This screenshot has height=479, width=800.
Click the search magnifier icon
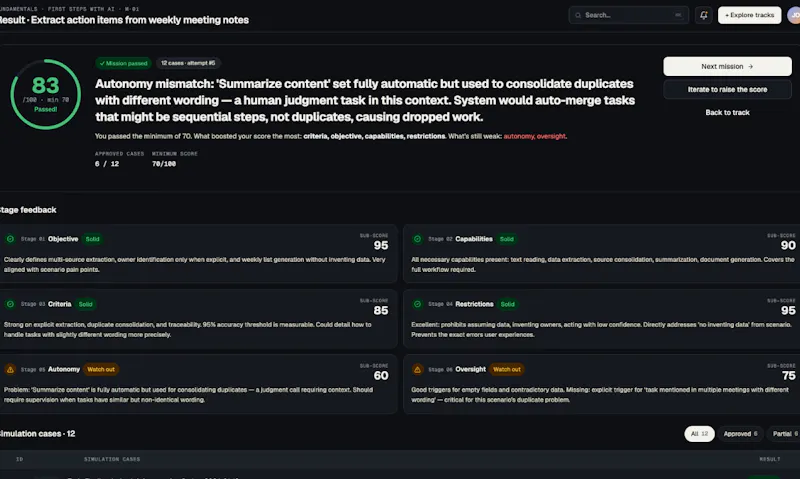tap(578, 15)
